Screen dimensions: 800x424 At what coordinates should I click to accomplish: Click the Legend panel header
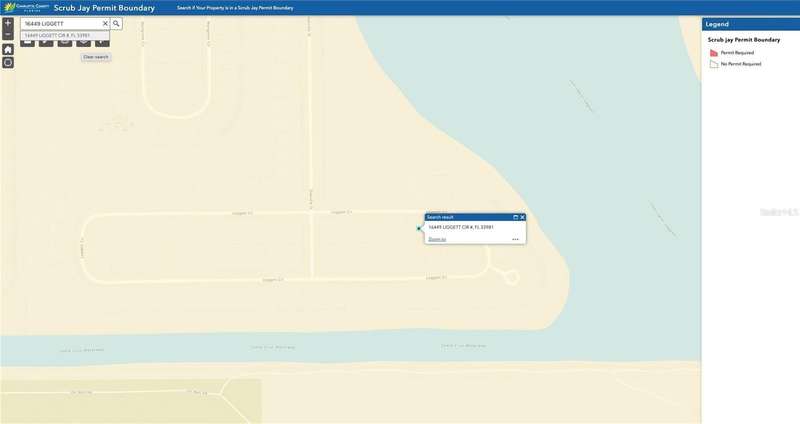tap(750, 23)
